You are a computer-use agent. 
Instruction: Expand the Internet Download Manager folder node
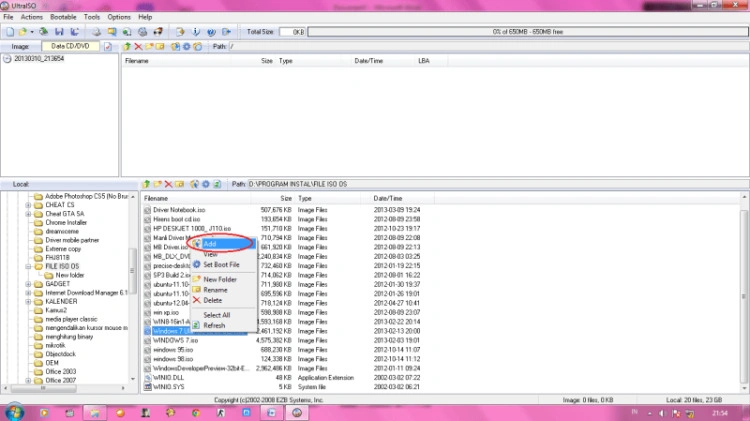click(x=28, y=293)
